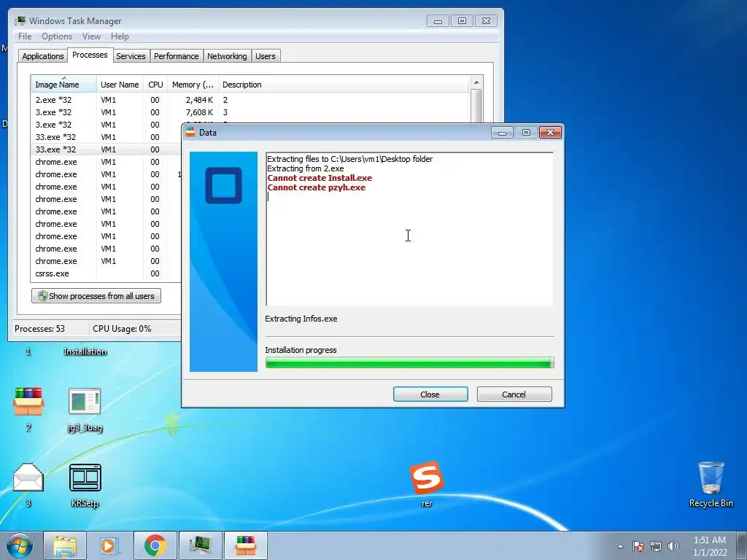Open the Options menu in Task Manager
This screenshot has height=560, width=747.
click(57, 36)
